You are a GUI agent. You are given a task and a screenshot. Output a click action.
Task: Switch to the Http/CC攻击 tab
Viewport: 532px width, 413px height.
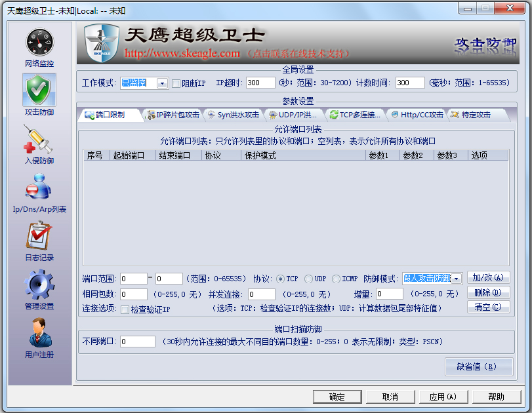click(417, 115)
